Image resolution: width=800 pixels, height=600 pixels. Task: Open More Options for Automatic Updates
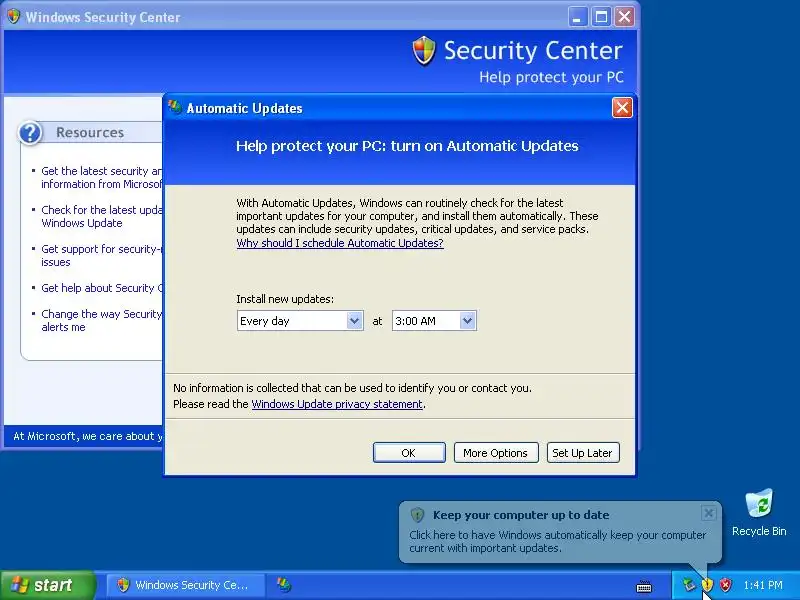click(x=496, y=453)
